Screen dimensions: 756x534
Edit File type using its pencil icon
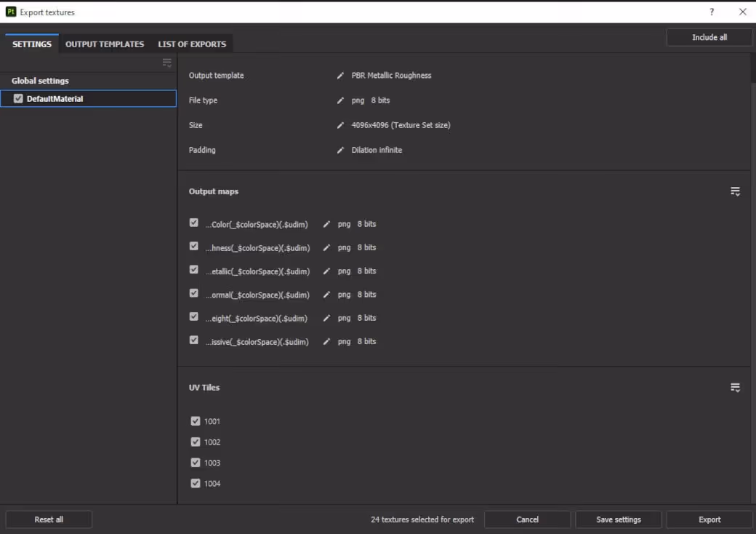click(340, 100)
